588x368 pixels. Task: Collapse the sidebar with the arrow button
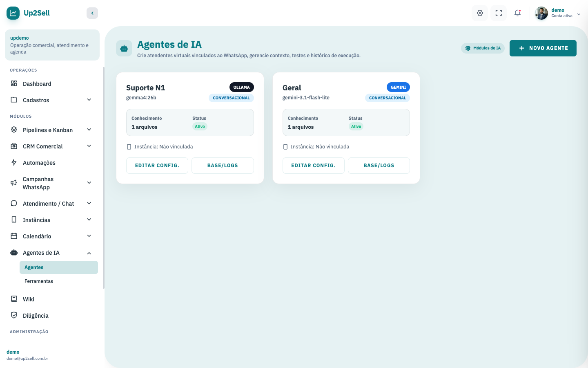click(x=92, y=13)
